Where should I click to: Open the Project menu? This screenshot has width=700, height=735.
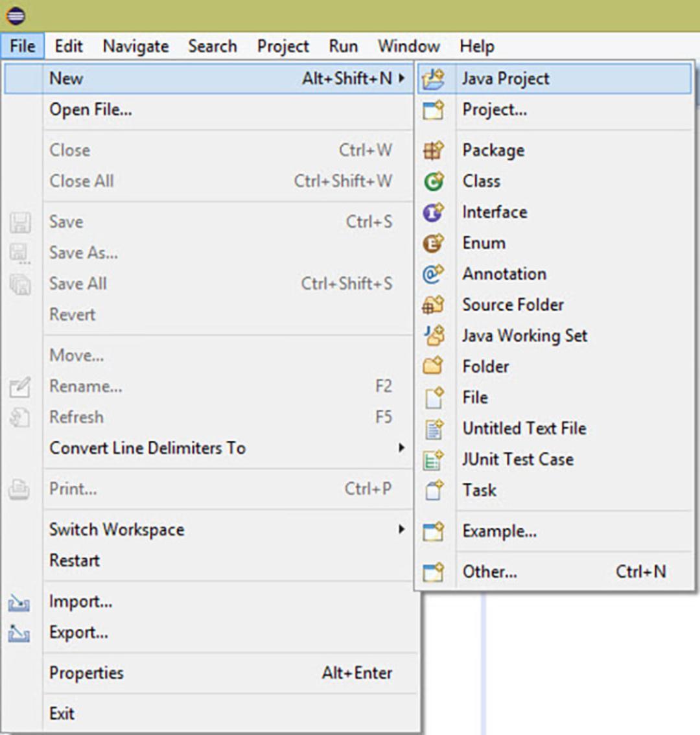(283, 47)
